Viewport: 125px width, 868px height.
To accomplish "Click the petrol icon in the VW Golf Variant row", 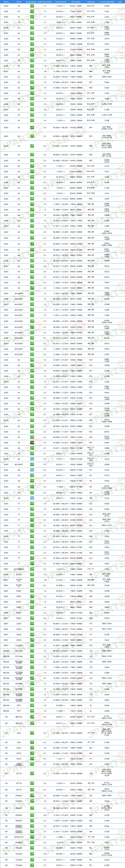I will (x=32, y=764).
